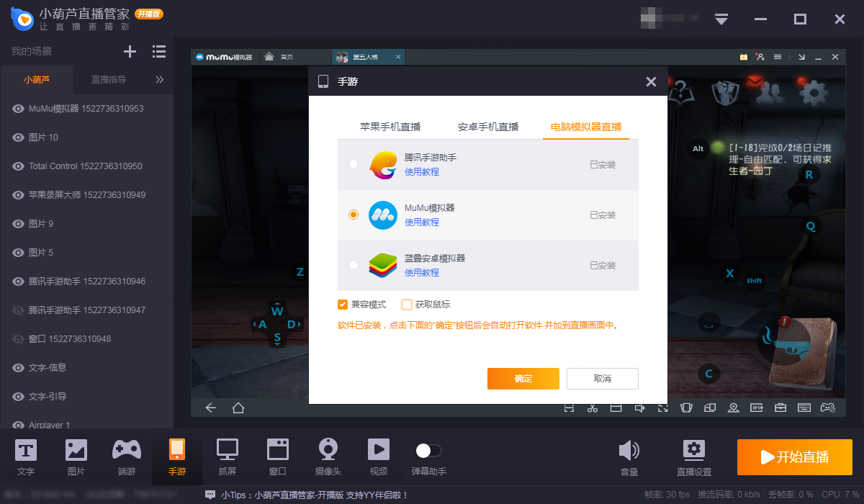Viewport: 864px width, 504px height.
Task: Click MuMu emulator APK install icon
Action: [757, 408]
